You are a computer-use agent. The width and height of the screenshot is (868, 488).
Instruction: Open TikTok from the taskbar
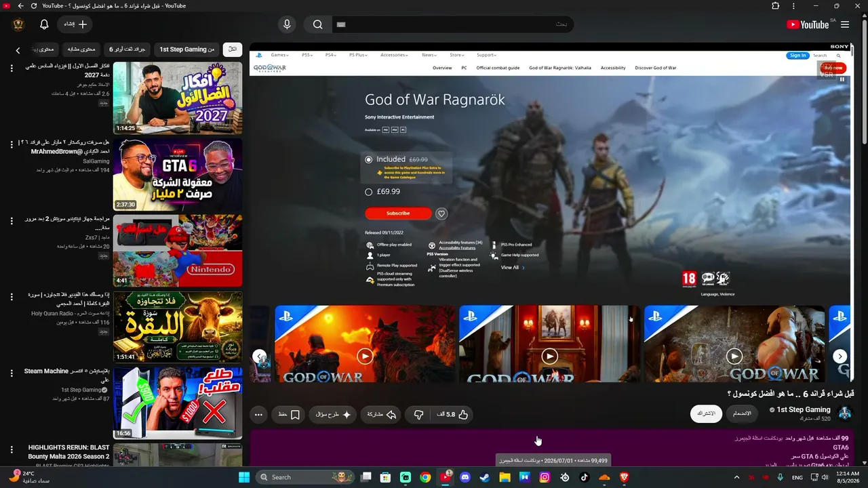coord(585,477)
